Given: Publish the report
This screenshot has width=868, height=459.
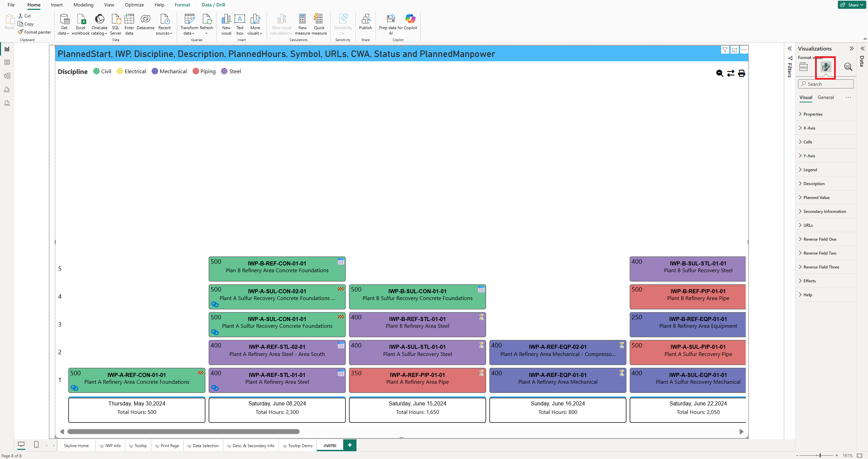Looking at the screenshot, I should click(x=366, y=22).
